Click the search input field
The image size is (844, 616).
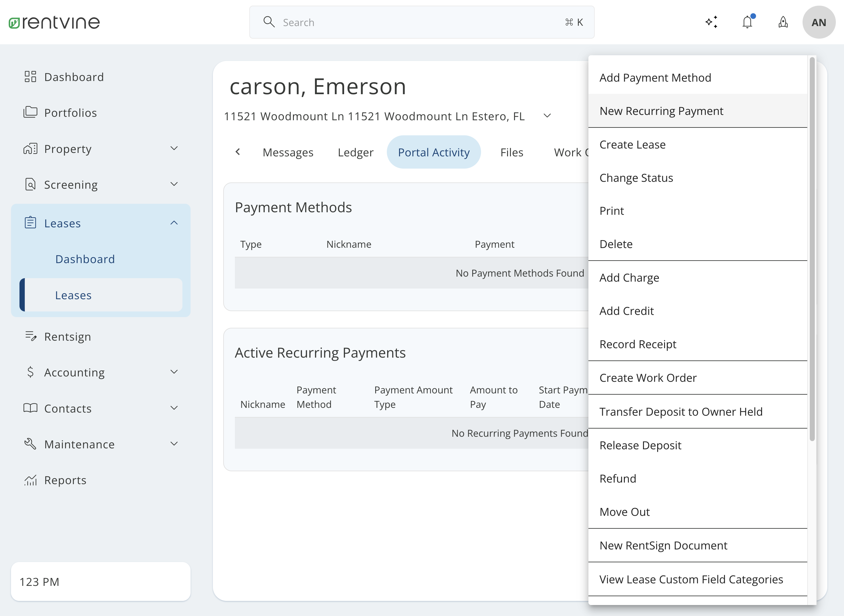tap(421, 22)
